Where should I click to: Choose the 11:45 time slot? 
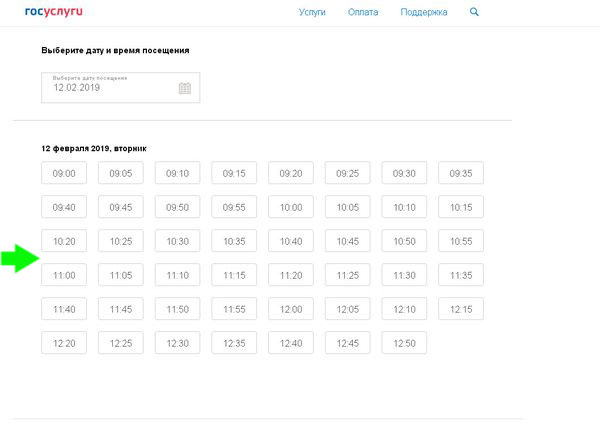121,309
